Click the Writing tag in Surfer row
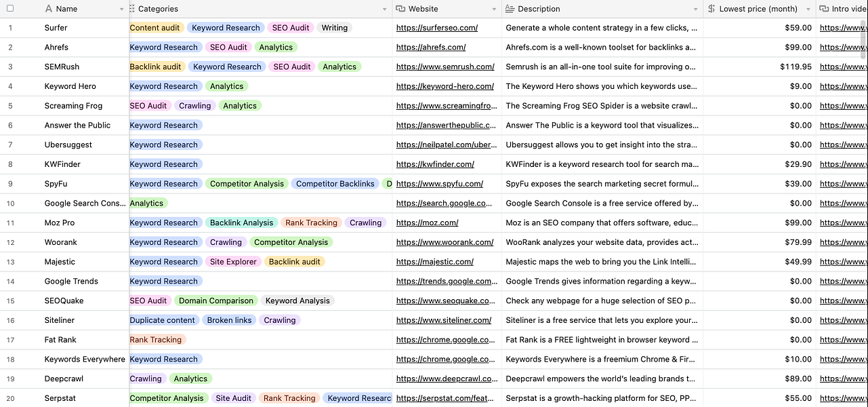This screenshot has height=407, width=868. [335, 28]
